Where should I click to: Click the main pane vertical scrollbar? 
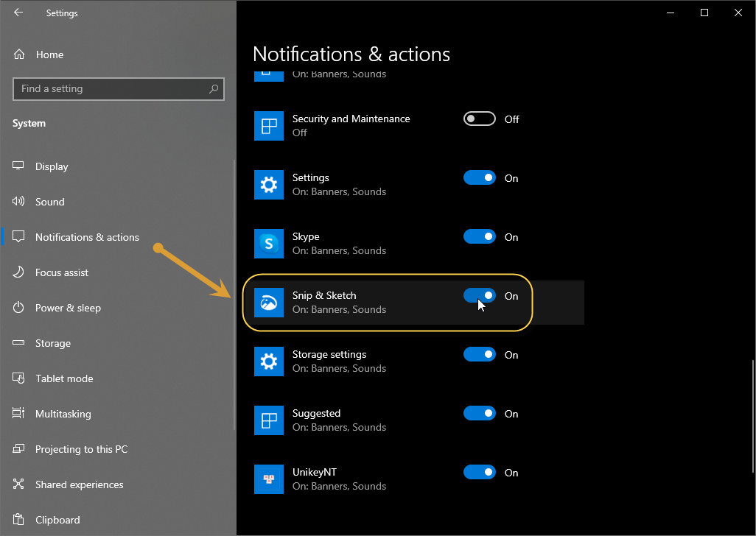pos(752,417)
